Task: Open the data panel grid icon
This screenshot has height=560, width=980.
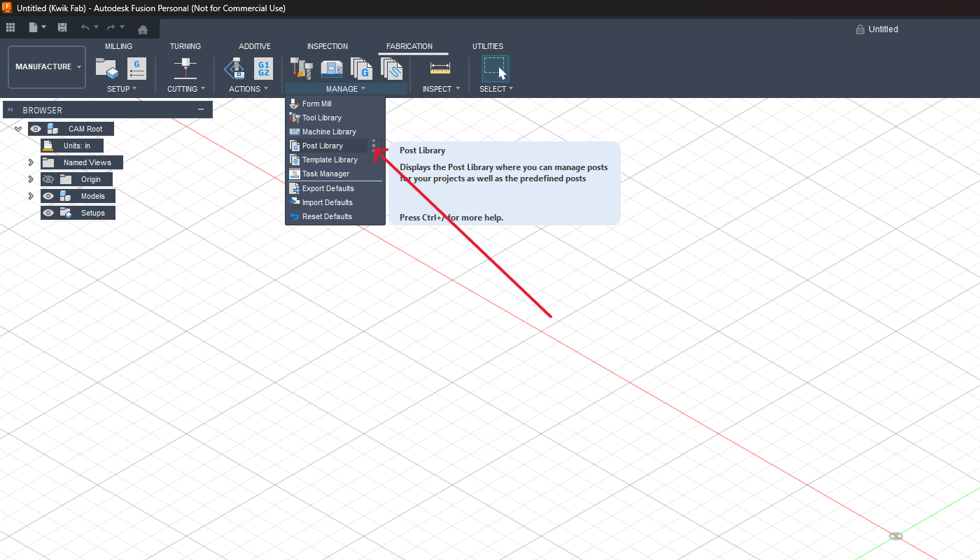Action: pos(10,28)
